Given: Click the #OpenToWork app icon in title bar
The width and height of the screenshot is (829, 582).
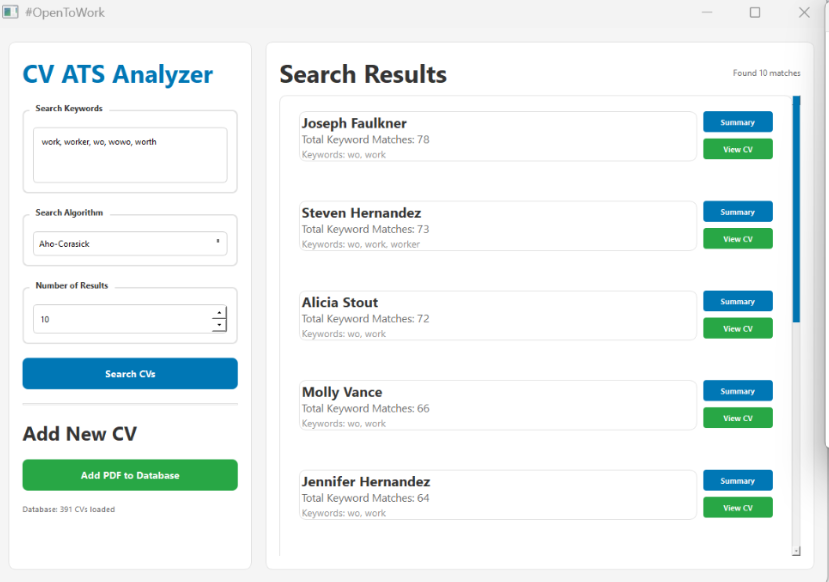Looking at the screenshot, I should 10,12.
